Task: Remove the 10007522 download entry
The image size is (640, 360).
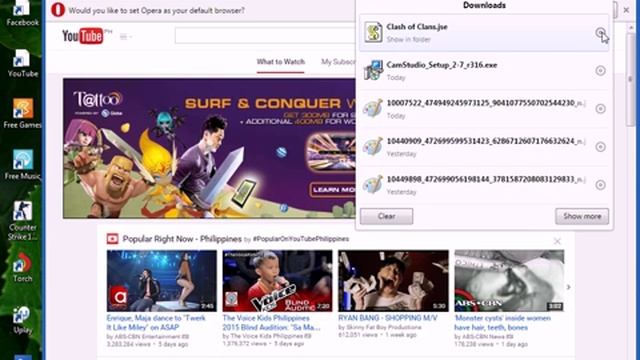Action: (x=600, y=109)
